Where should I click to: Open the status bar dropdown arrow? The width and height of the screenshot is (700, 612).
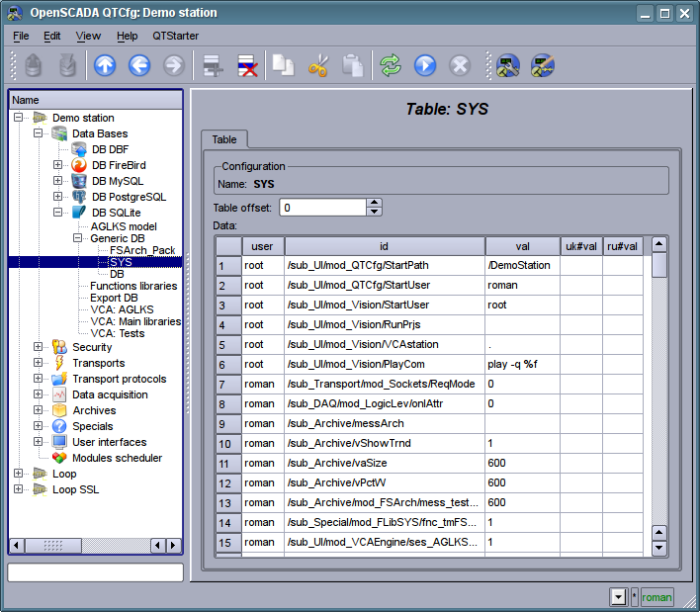pyautogui.click(x=618, y=597)
